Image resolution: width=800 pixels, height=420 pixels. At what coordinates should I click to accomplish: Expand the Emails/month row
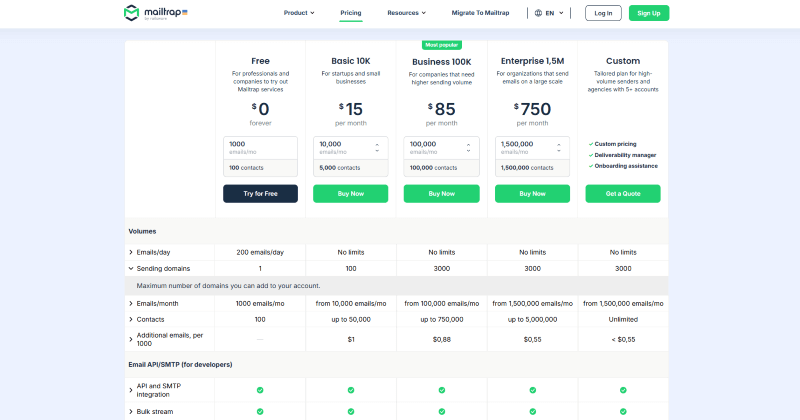[x=131, y=303]
